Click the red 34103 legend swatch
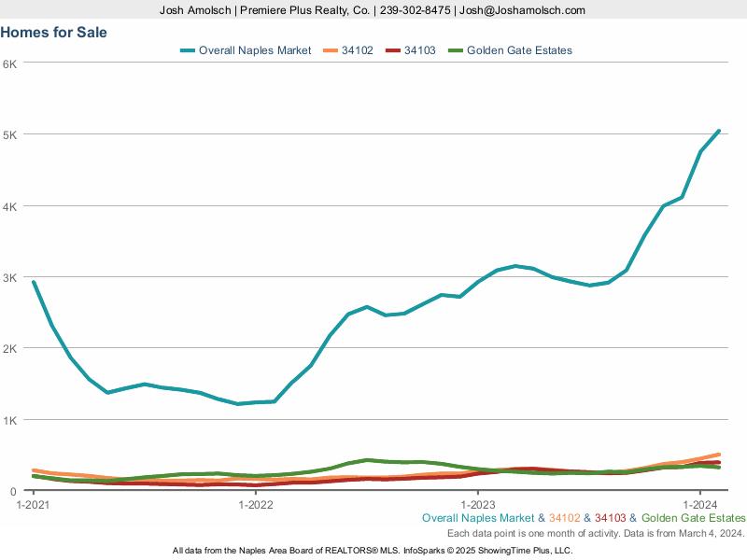The image size is (747, 560). (x=393, y=50)
